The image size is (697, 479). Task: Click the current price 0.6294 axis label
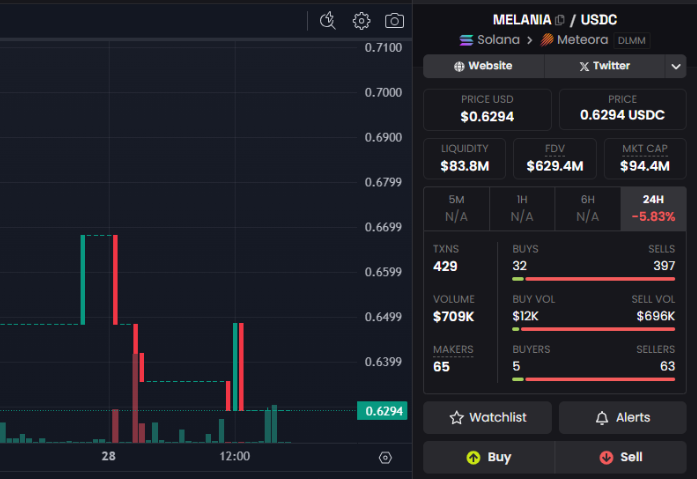pos(383,411)
